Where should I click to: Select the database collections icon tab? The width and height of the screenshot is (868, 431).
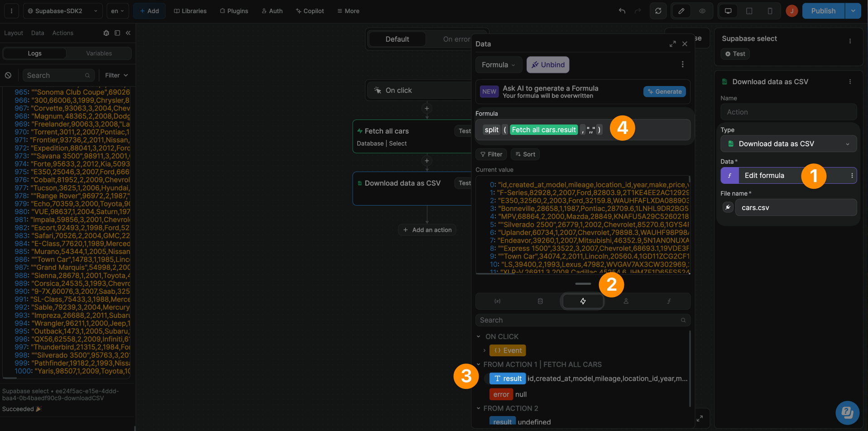point(540,301)
